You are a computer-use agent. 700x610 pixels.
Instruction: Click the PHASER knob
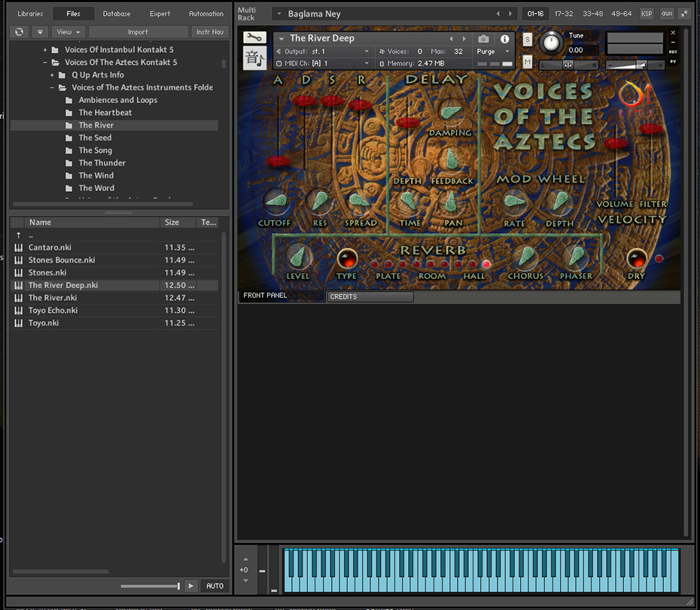pyautogui.click(x=576, y=256)
